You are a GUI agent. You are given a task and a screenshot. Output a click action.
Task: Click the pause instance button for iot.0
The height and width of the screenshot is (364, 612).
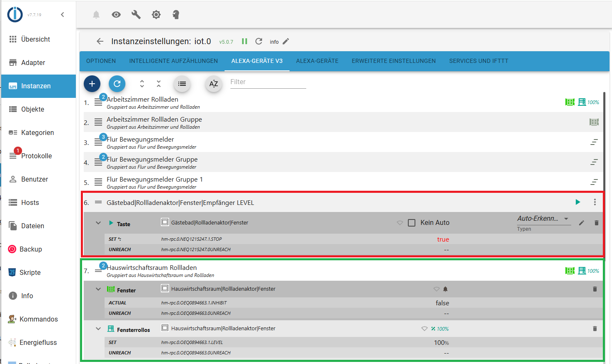tap(245, 41)
